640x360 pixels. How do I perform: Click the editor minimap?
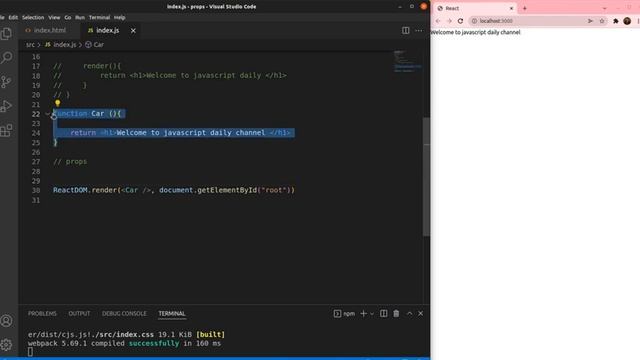[407, 61]
